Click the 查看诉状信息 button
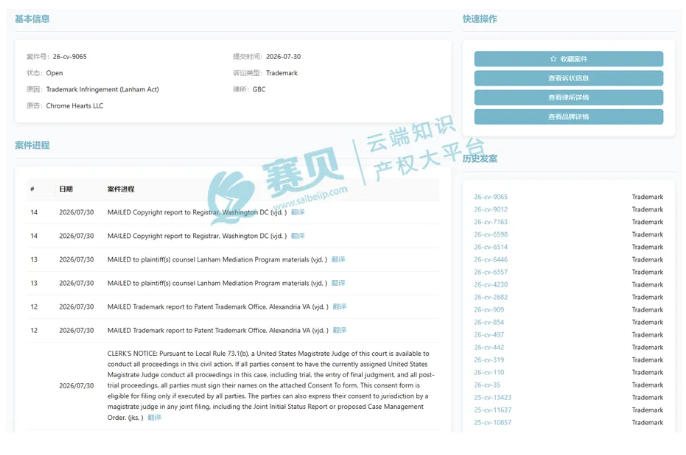Viewport: 686px width, 455px height. click(x=568, y=78)
